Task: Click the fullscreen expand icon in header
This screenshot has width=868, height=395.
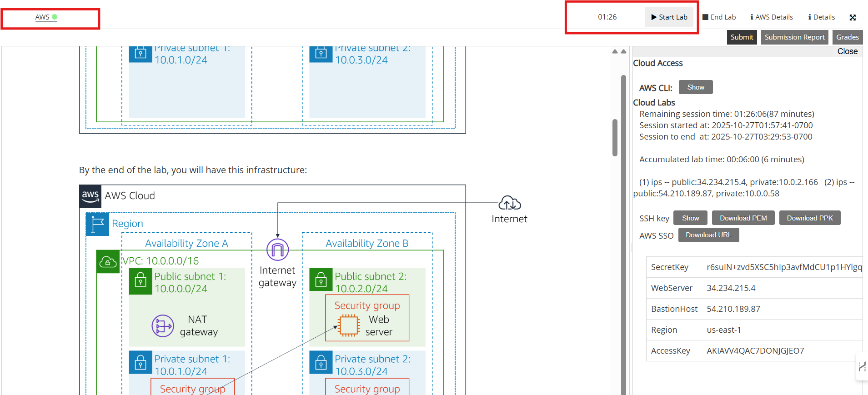Action: point(853,17)
